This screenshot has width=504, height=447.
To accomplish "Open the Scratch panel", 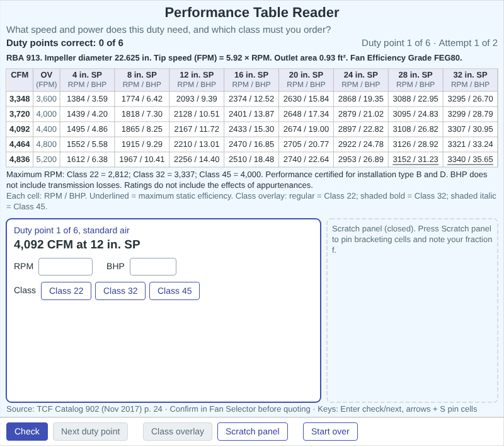I will (x=253, y=431).
